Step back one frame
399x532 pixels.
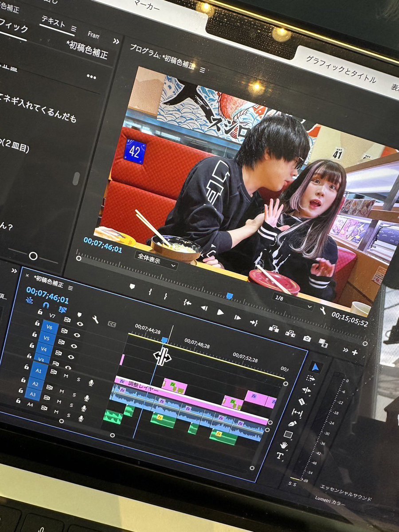tap(204, 307)
